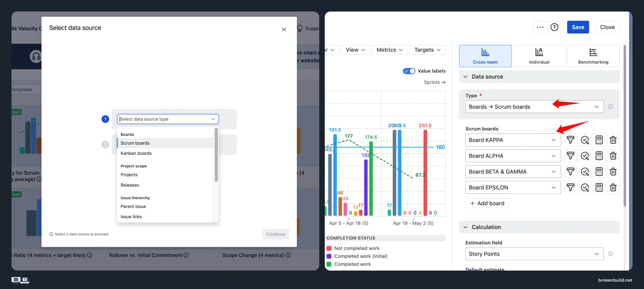Select Projects from the list
Screen dimensions: 644x289
[x=165, y=174]
